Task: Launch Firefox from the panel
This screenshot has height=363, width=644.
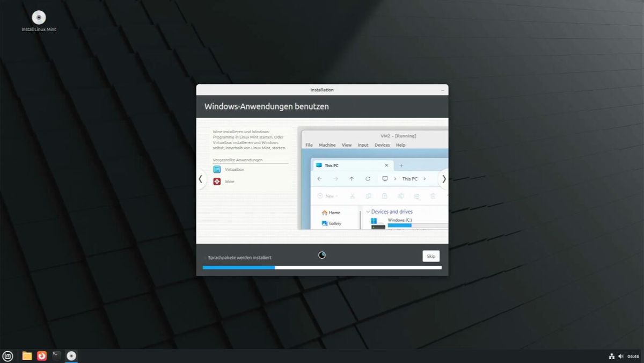Action: click(x=42, y=355)
